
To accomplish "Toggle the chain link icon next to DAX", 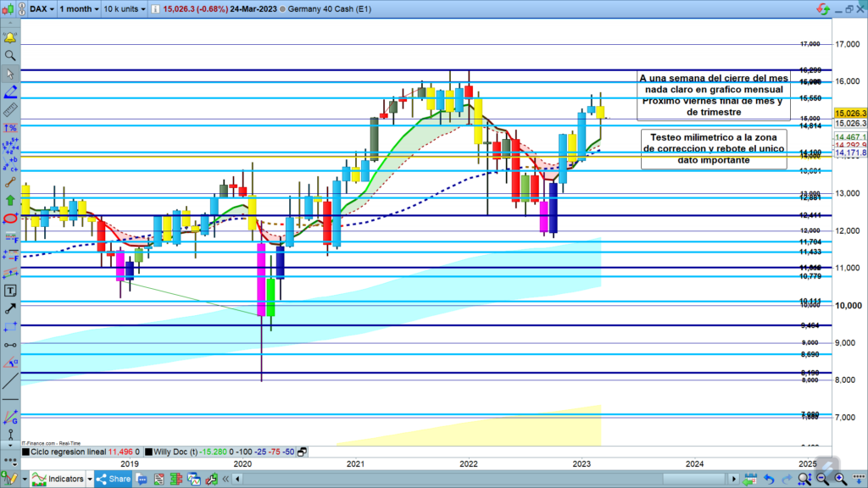I will click(x=21, y=9).
